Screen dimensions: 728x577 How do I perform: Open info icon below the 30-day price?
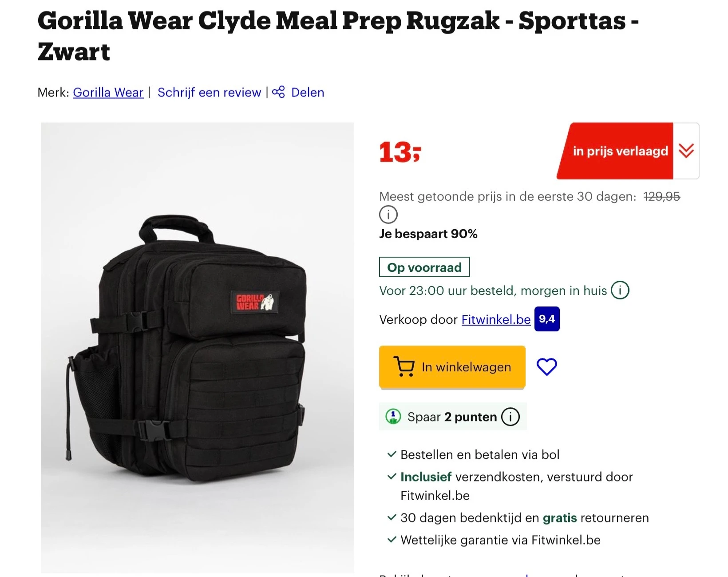point(388,215)
